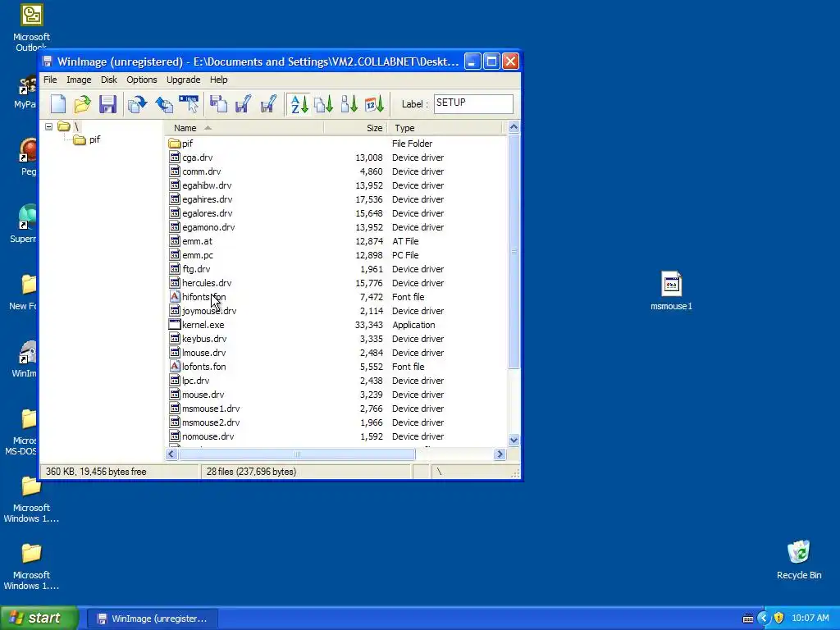
Task: Toggle the sort by date calendar icon
Action: pyautogui.click(x=374, y=104)
